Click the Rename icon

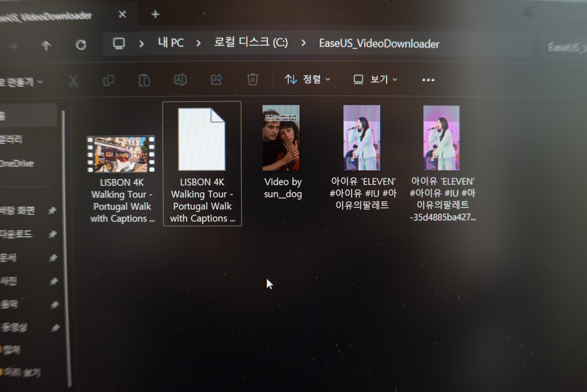tap(180, 80)
